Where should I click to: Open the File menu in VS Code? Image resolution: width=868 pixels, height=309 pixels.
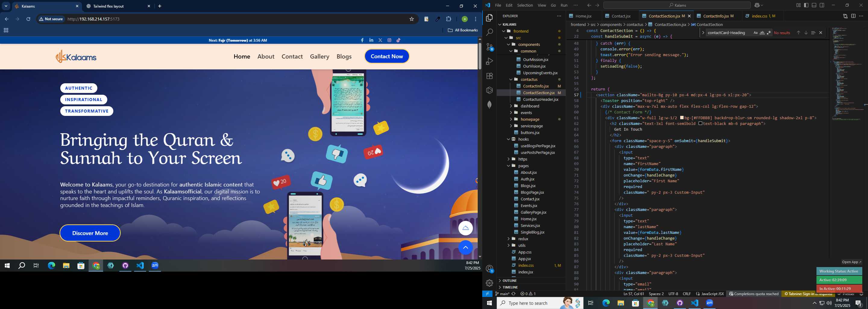point(498,5)
